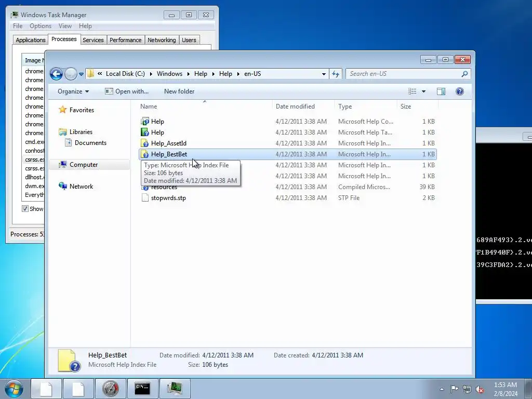Select the resources file name
Viewport: 532px width, 399px height.
[164, 187]
